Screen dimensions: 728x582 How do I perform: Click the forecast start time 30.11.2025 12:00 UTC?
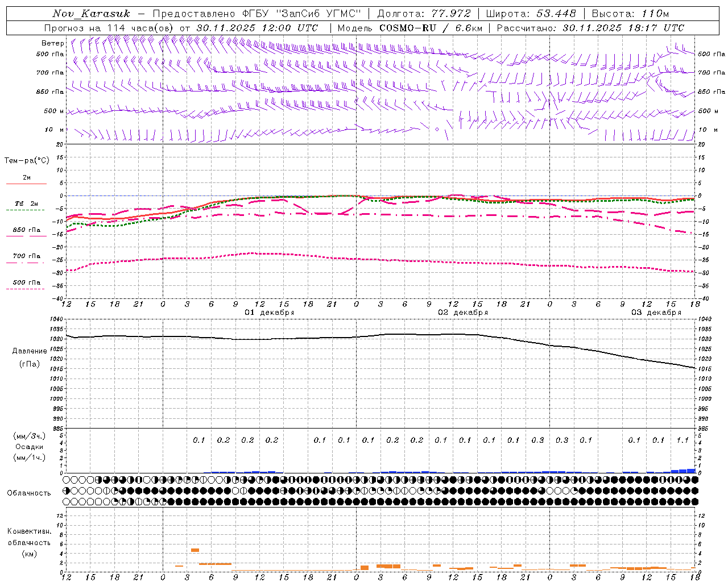[x=257, y=28]
